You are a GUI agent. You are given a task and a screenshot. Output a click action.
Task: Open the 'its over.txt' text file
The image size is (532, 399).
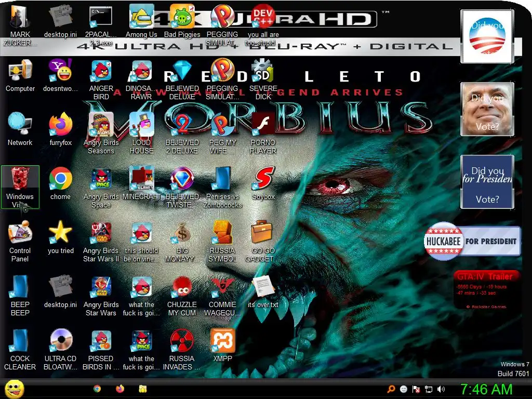[x=263, y=291]
